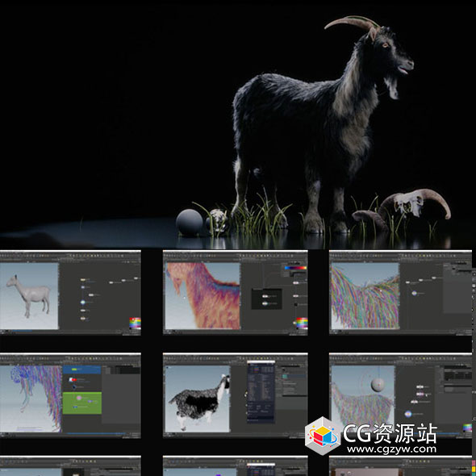Open thumbnail with blue and green network boxes

coord(70,395)
